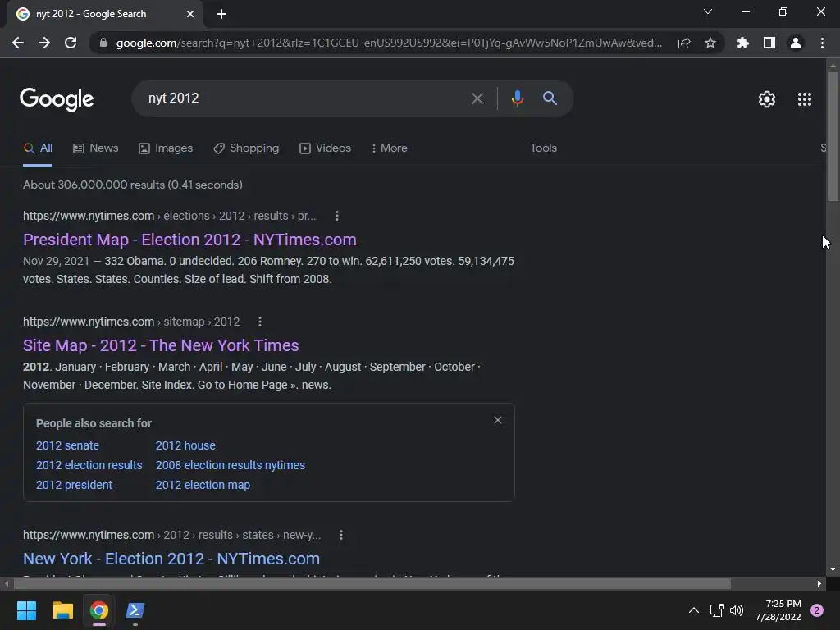840x630 pixels.
Task: Open the clock and date panel
Action: (x=778, y=610)
